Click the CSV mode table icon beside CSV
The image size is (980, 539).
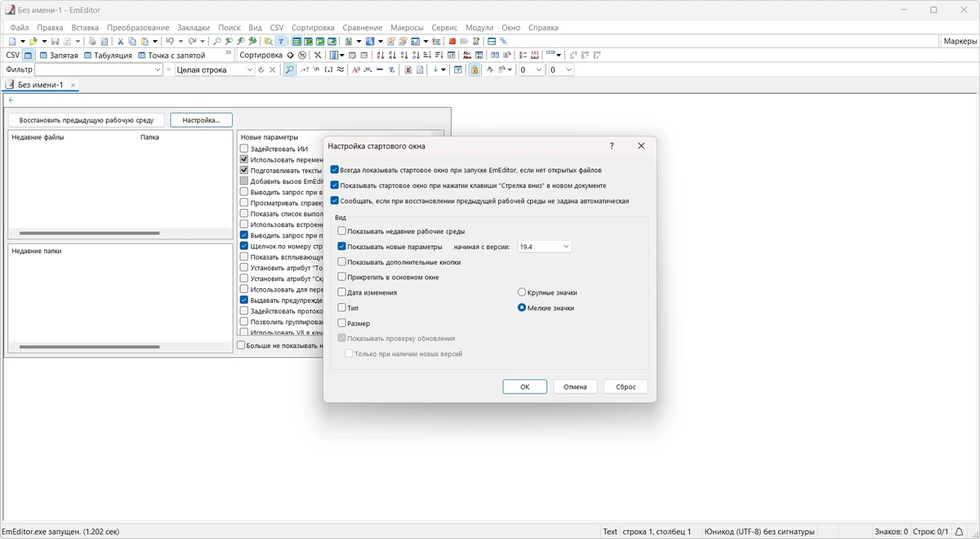tap(28, 56)
